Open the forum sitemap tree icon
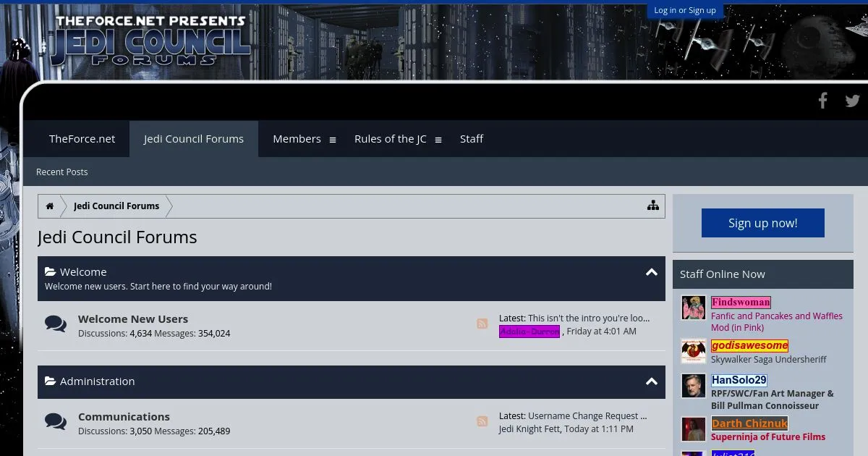This screenshot has width=868, height=456. coord(653,206)
